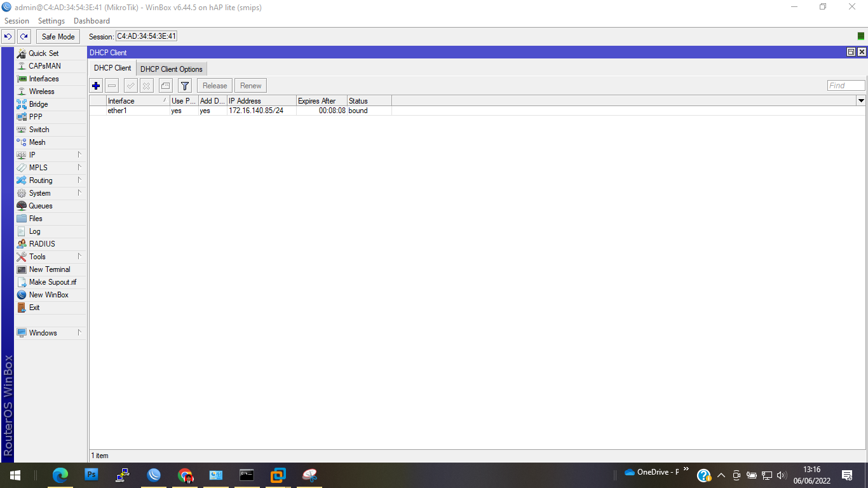Sort by the Status column header
Screen dimensions: 868x488
[369, 101]
